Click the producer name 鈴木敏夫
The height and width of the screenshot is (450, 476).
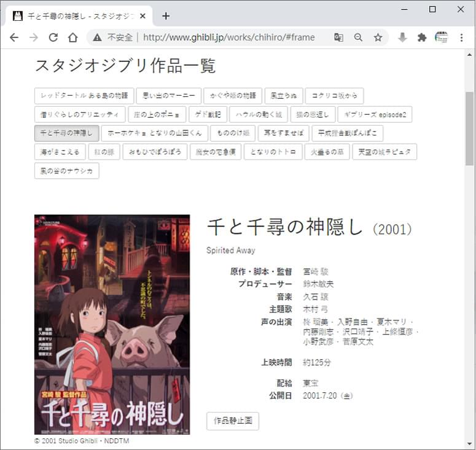318,284
